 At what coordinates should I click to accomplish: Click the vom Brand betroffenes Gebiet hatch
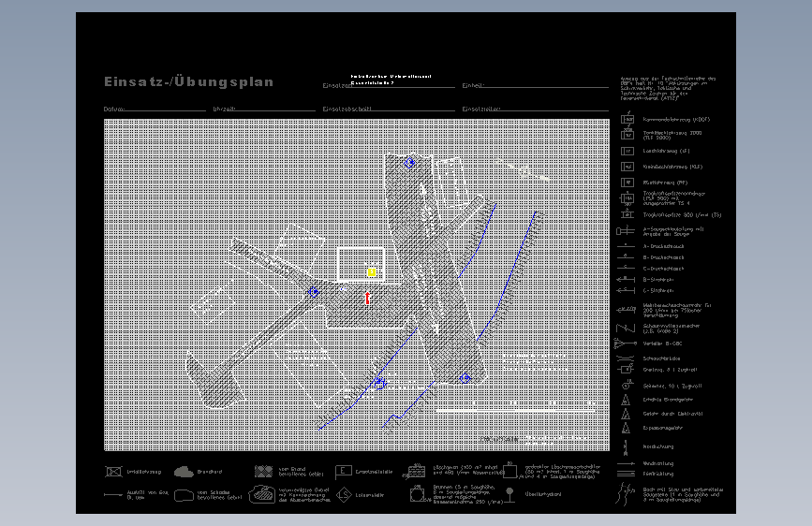click(x=263, y=472)
